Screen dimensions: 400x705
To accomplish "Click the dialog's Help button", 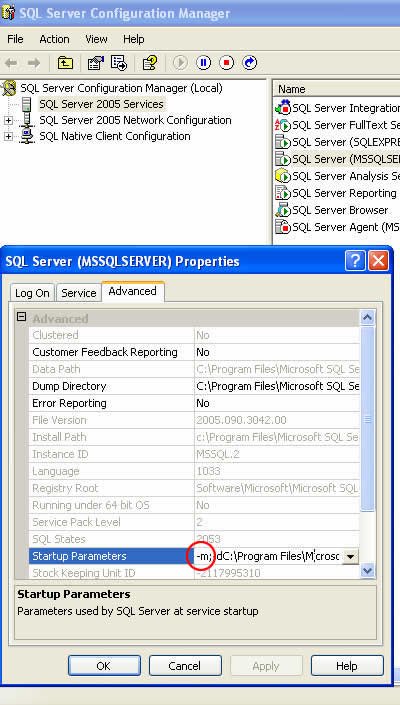I will pyautogui.click(x=347, y=666).
